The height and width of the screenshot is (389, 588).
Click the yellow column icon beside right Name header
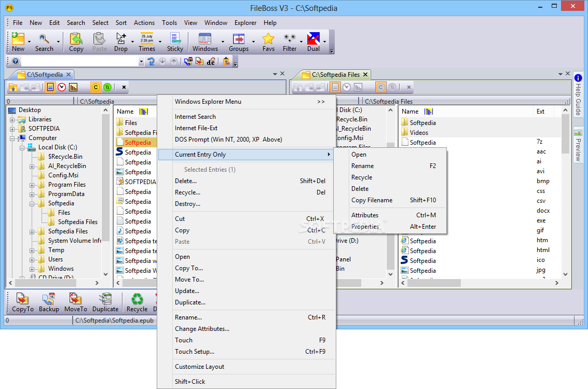point(429,112)
